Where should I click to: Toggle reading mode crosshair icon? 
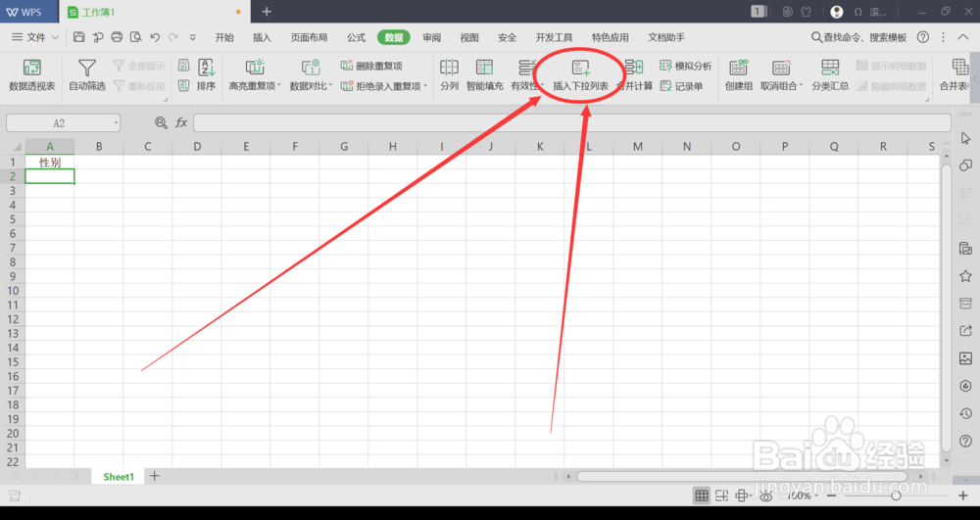(x=742, y=496)
